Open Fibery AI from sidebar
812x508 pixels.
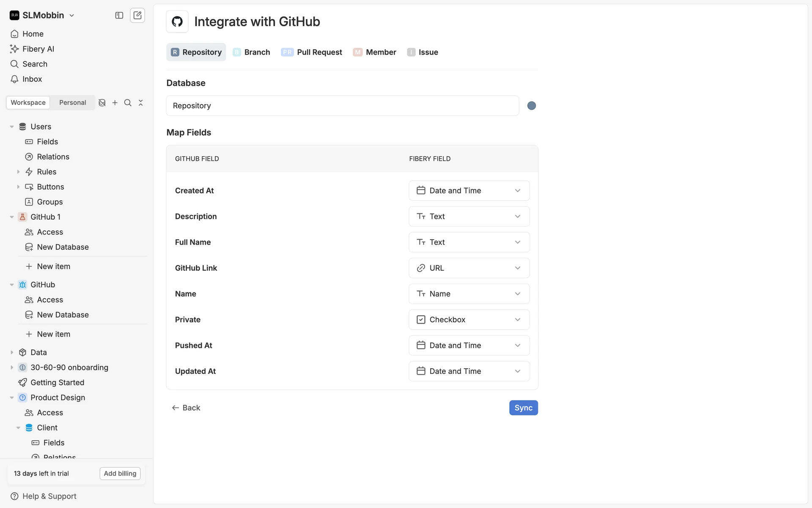click(x=38, y=49)
